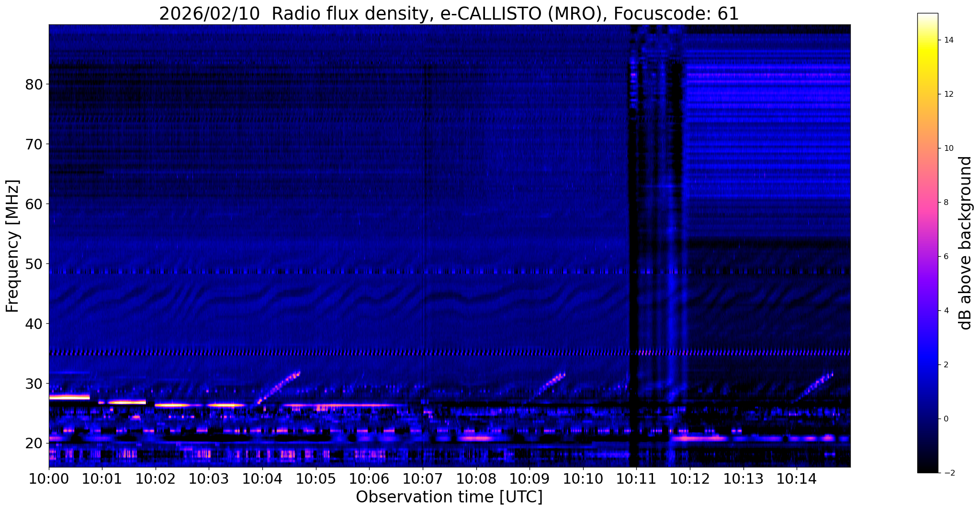Image resolution: width=980 pixels, height=511 pixels.
Task: Click the 10:11 time tick label
Action: point(636,479)
